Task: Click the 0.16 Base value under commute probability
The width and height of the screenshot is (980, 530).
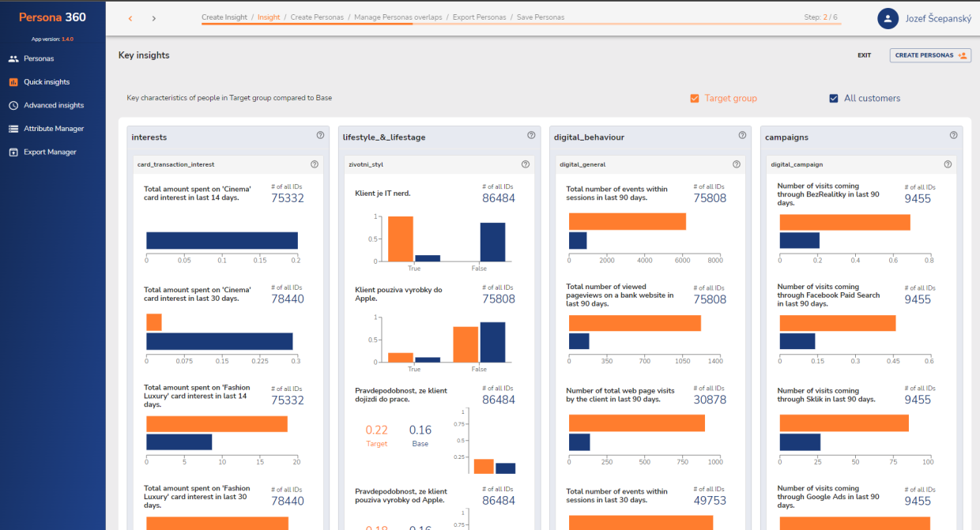Action: point(420,430)
